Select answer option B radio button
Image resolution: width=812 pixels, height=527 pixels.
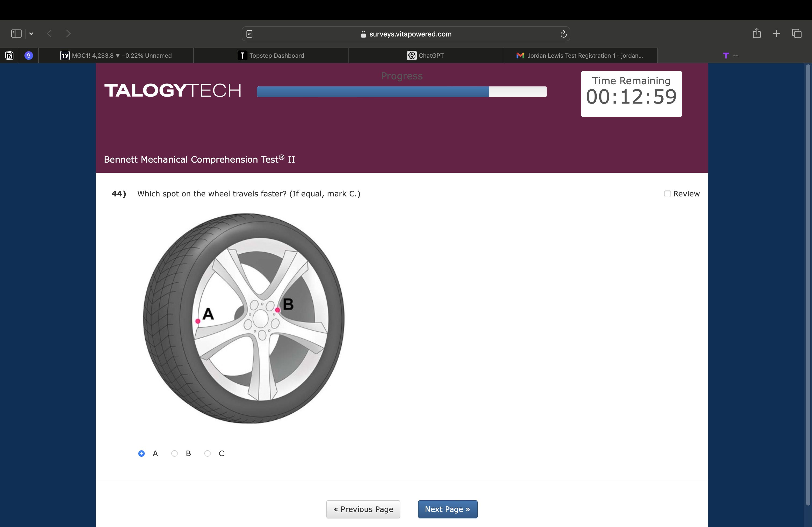coord(174,453)
